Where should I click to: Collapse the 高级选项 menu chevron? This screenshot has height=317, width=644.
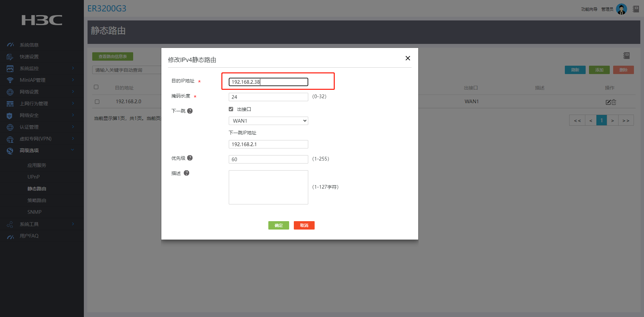[72, 150]
